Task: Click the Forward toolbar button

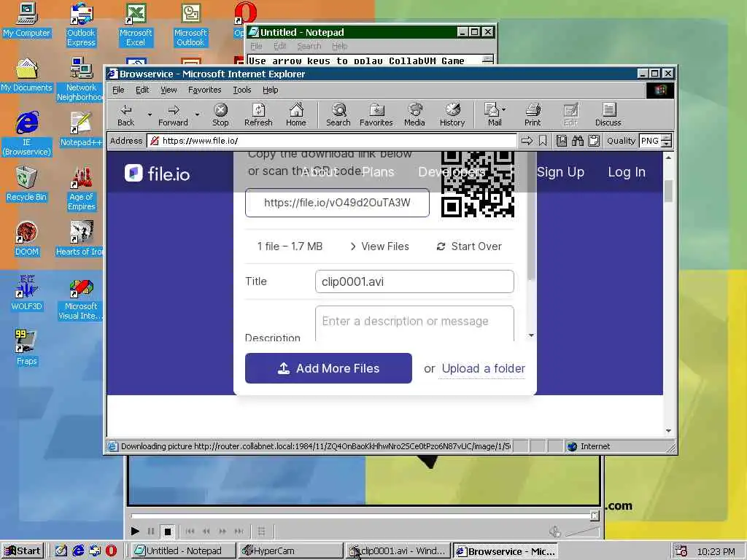Action: coord(174,114)
